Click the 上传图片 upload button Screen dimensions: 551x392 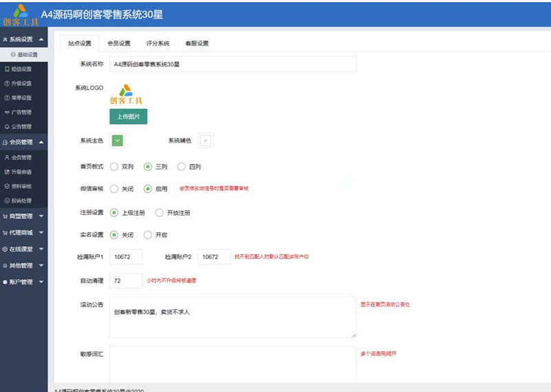click(128, 116)
